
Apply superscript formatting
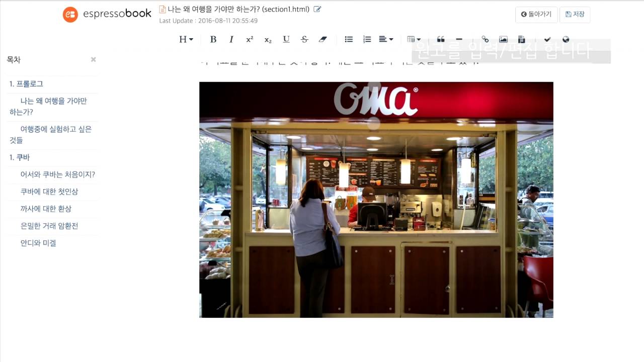[x=250, y=39]
